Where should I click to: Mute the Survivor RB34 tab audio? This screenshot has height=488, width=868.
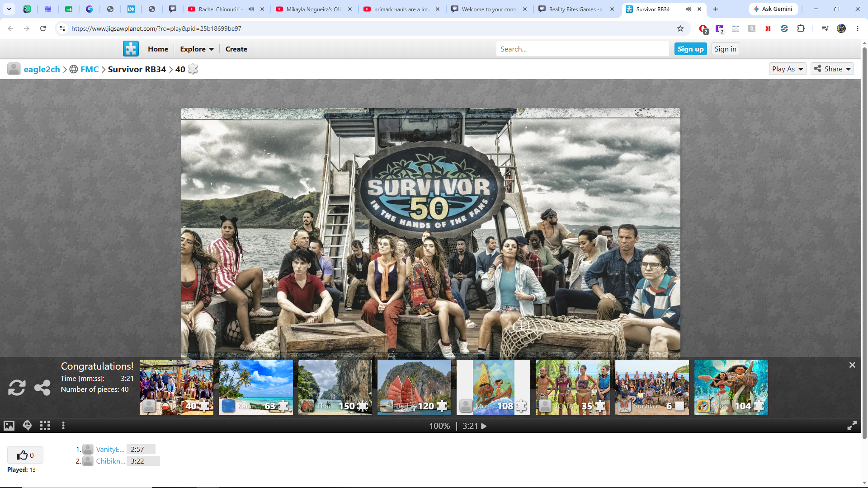pyautogui.click(x=688, y=9)
